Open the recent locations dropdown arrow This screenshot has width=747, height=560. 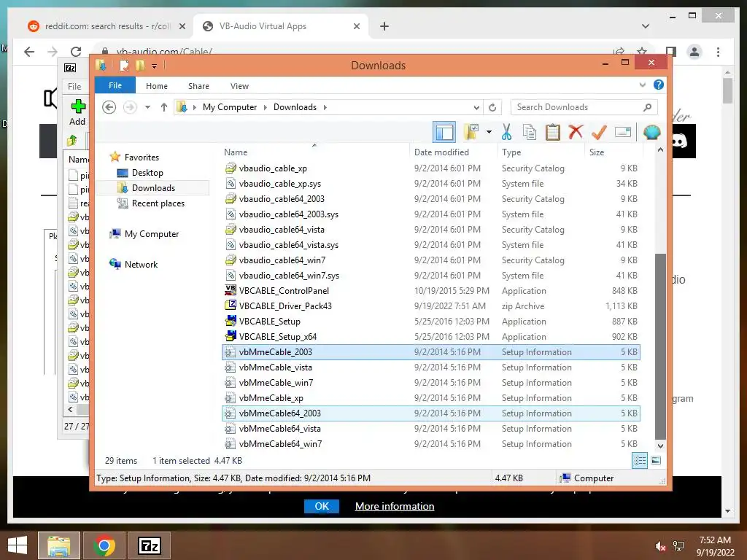147,107
